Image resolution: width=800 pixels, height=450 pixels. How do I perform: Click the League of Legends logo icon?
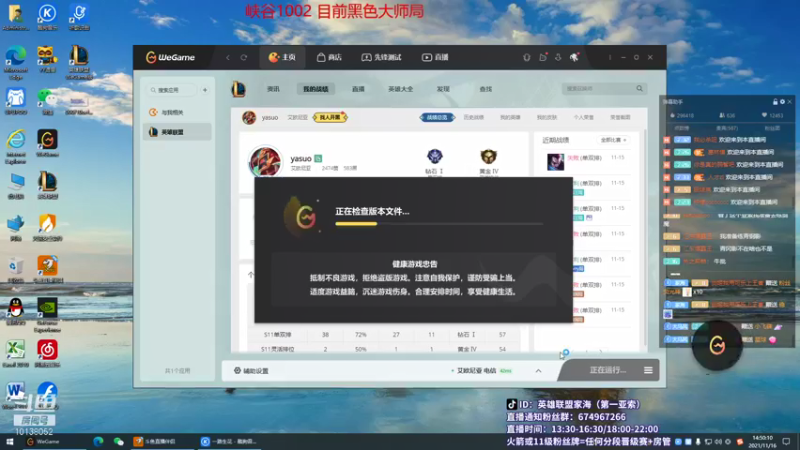pyautogui.click(x=239, y=89)
